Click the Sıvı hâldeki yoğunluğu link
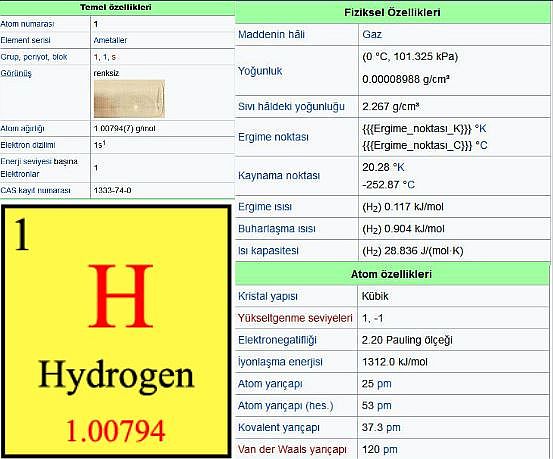Viewport: 553px width, 459px height. [291, 107]
